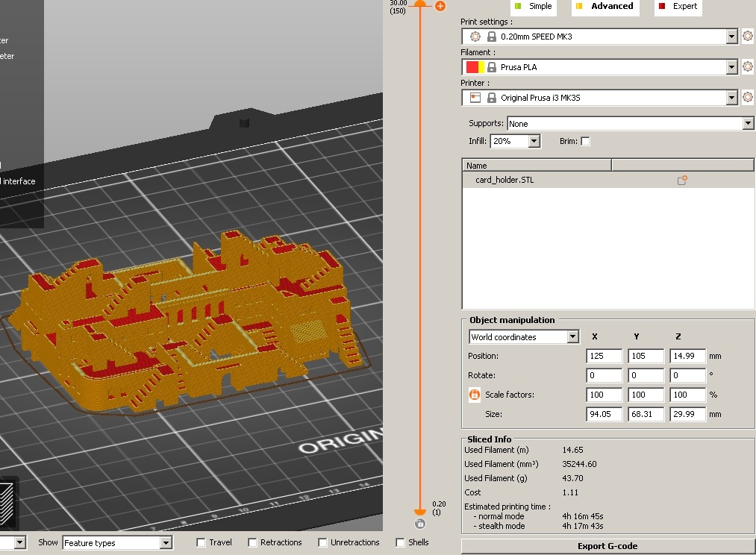Check the Travel moves checkbox
The image size is (756, 555).
(x=202, y=543)
